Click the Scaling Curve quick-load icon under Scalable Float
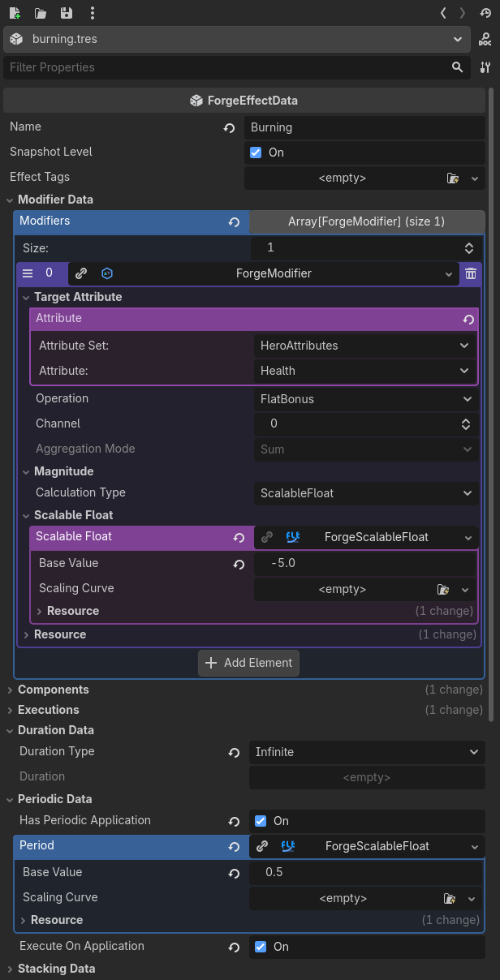Viewport: 500px width, 980px height. click(x=443, y=590)
